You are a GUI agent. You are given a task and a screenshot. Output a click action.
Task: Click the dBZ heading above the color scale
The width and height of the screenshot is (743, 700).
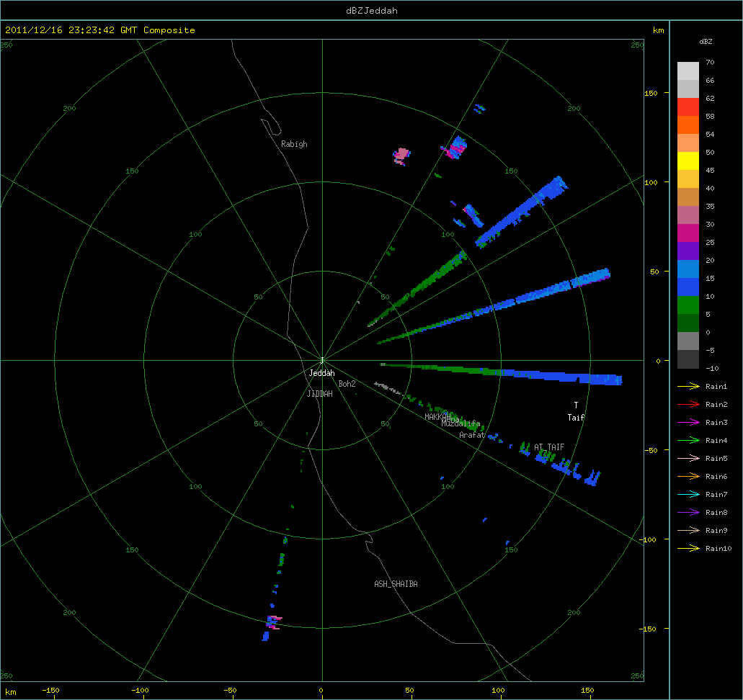click(706, 42)
